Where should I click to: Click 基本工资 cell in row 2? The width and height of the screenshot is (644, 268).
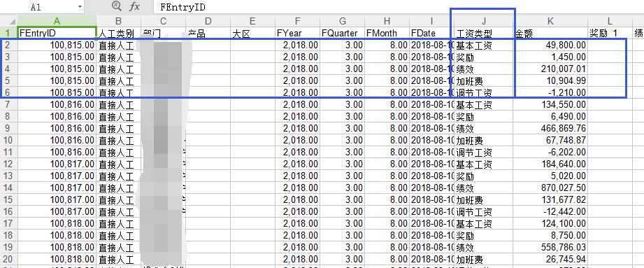click(x=484, y=45)
